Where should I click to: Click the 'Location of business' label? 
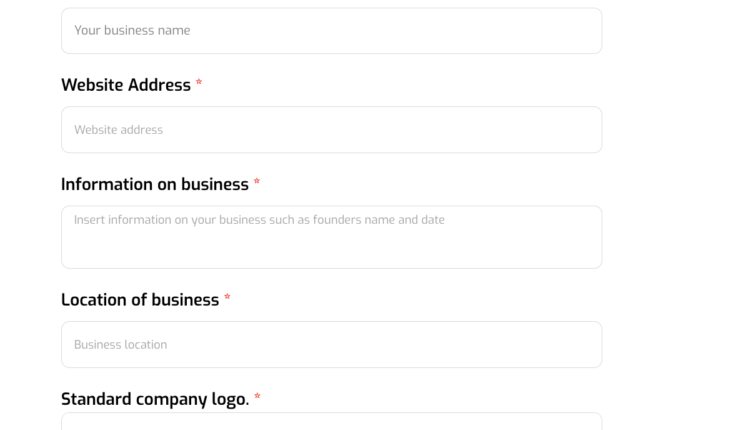point(140,300)
